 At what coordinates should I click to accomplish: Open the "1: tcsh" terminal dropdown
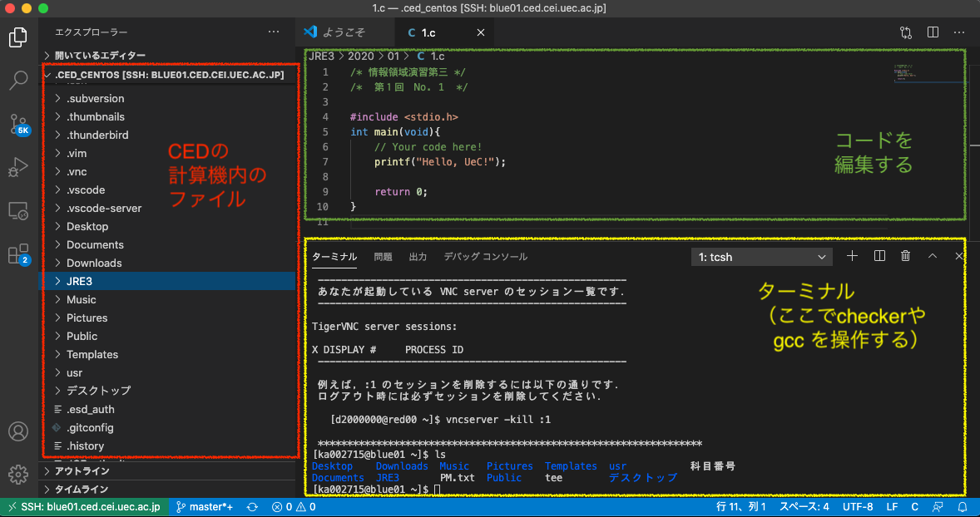click(761, 256)
